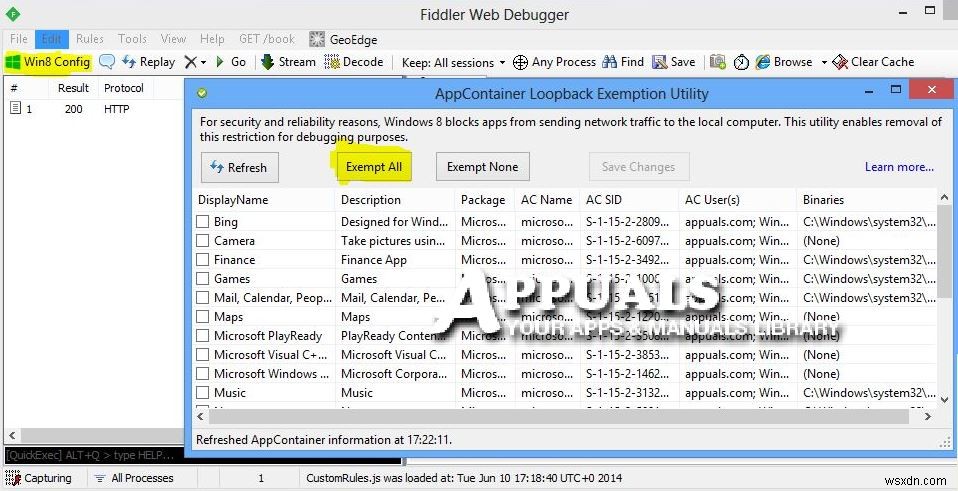
Task: Check the Games checkbox
Action: (x=203, y=278)
